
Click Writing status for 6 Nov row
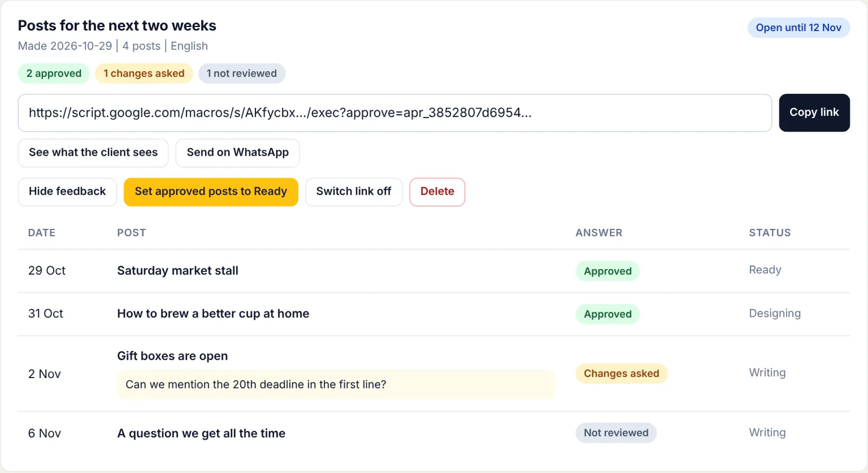767,432
